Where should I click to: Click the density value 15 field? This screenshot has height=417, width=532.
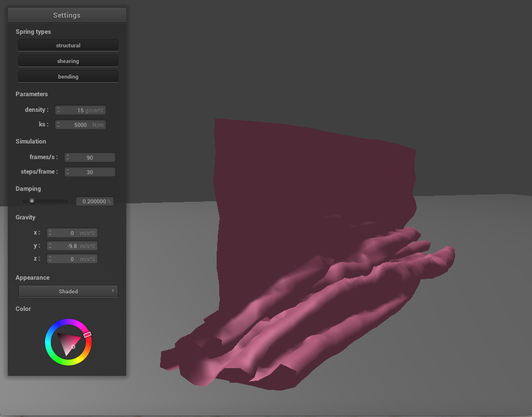pos(81,110)
